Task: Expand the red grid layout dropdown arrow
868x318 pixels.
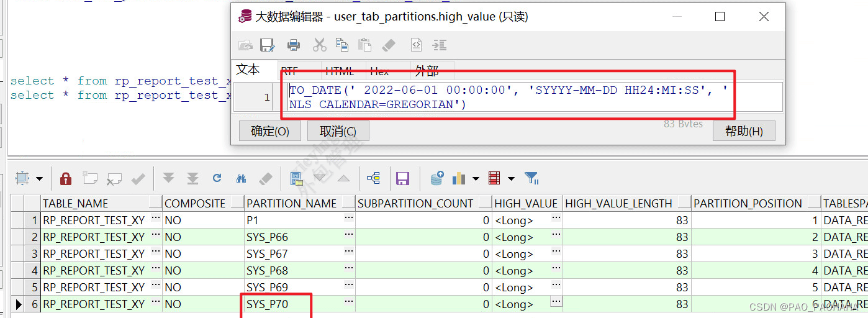Action: [x=511, y=179]
